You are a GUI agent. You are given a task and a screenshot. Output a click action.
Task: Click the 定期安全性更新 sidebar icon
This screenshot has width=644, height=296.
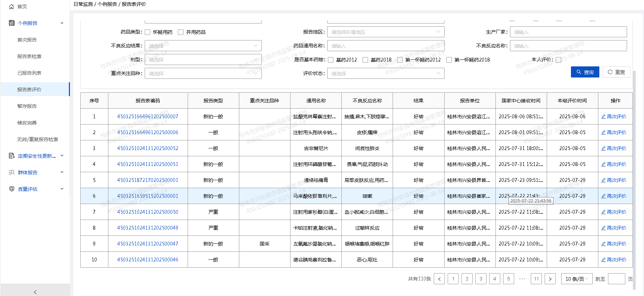pos(11,156)
